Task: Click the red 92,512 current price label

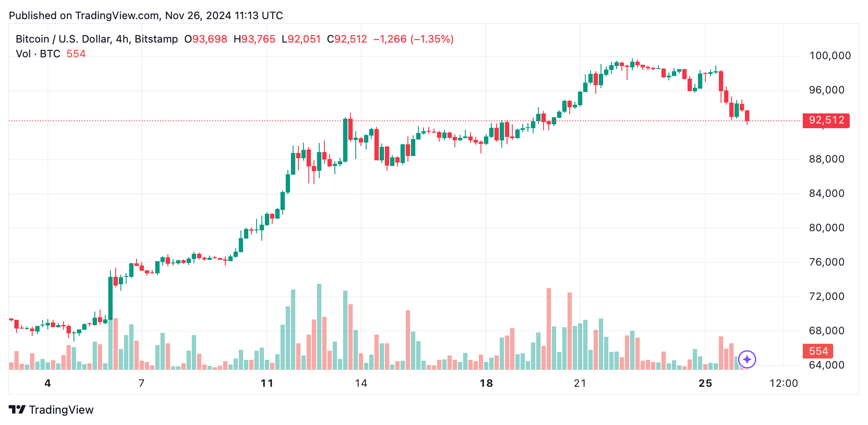Action: pos(826,120)
